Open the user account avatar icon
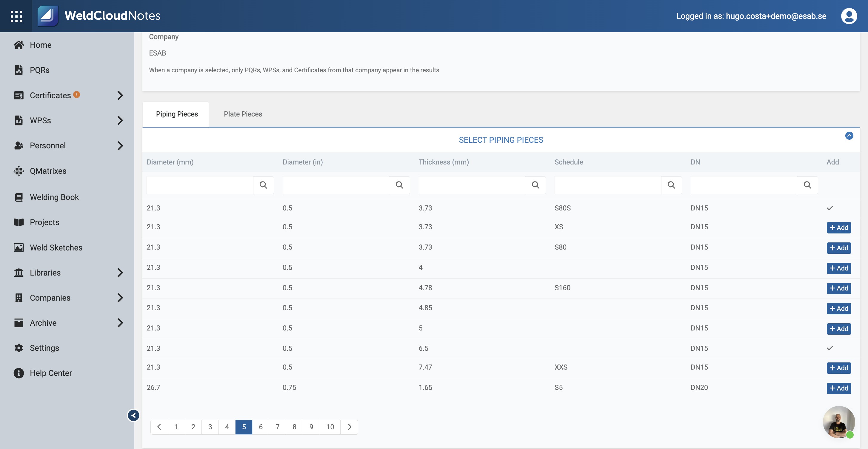 point(849,16)
